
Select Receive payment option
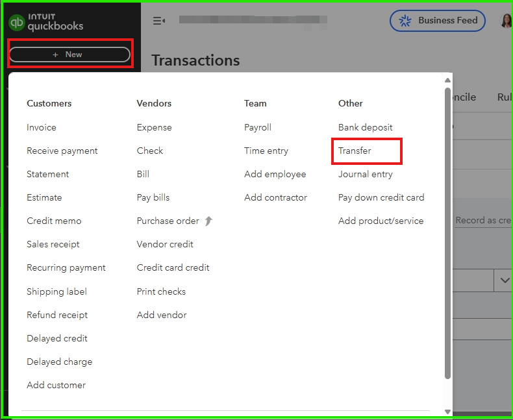pos(62,151)
